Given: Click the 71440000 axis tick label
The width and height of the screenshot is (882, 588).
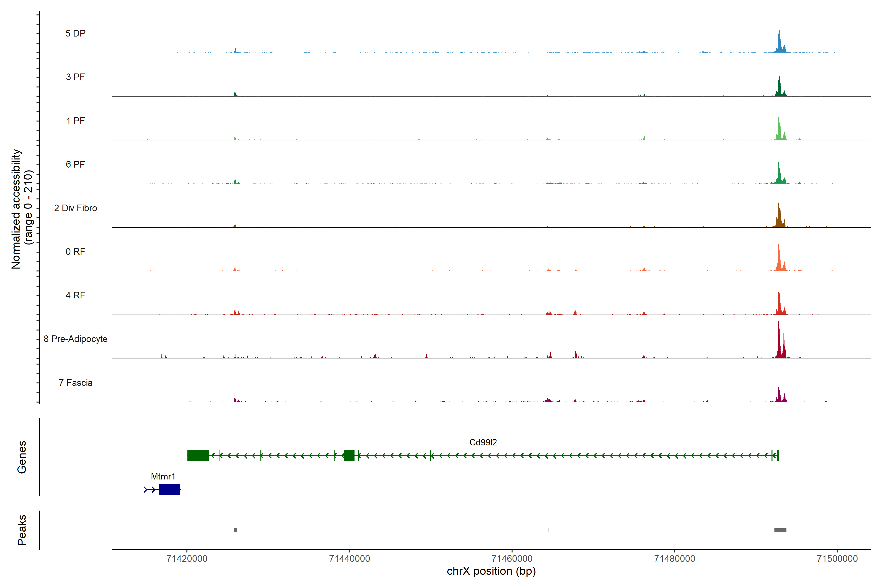Looking at the screenshot, I should pos(350,559).
